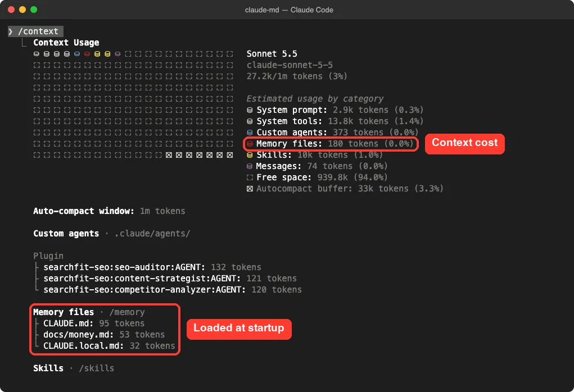This screenshot has height=392, width=574.
Task: Select CLAUDE.md: 95 tokens entry
Action: pos(94,323)
